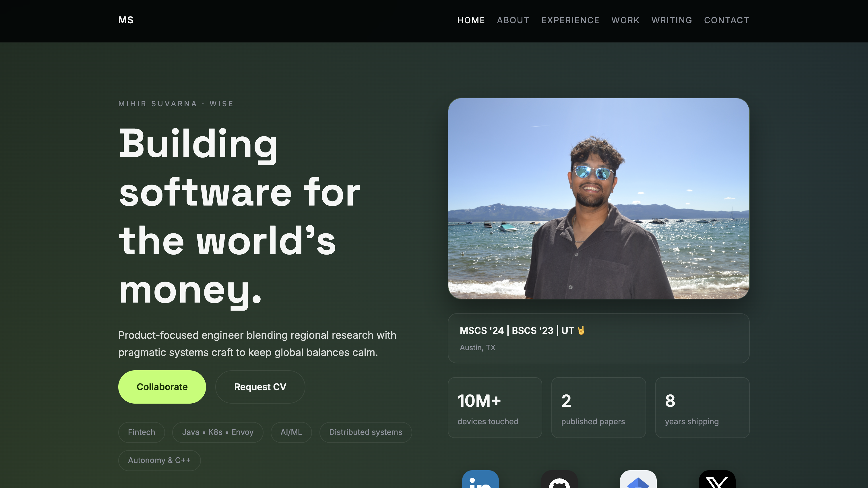Open the About nav item

tap(513, 20)
